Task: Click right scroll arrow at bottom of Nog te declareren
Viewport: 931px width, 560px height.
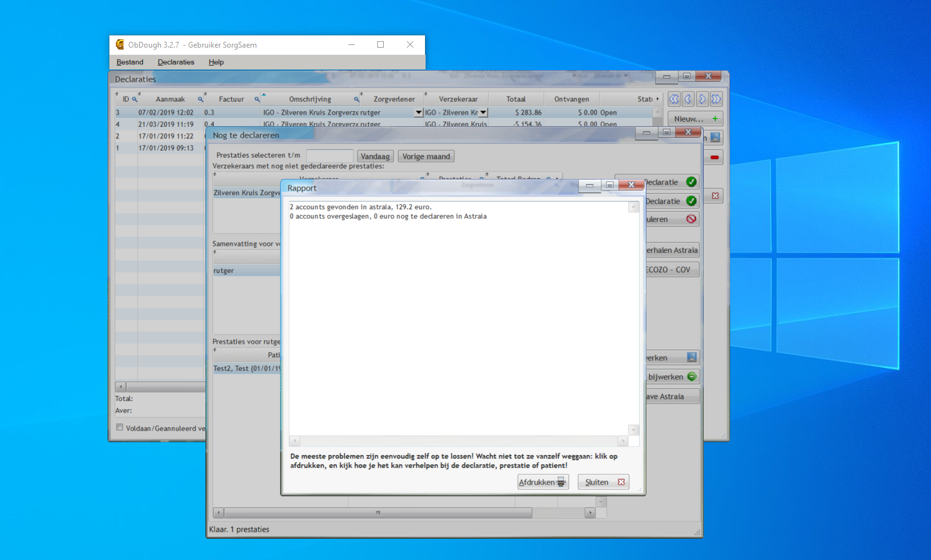Action: (590, 513)
